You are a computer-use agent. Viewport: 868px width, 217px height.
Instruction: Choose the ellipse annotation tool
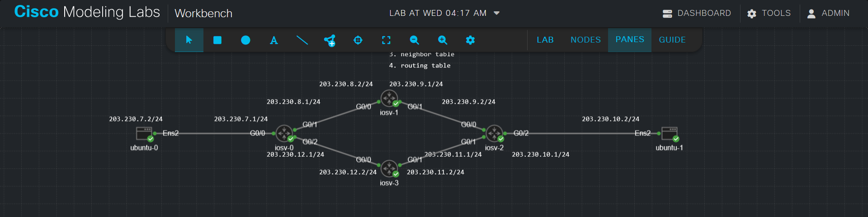245,40
